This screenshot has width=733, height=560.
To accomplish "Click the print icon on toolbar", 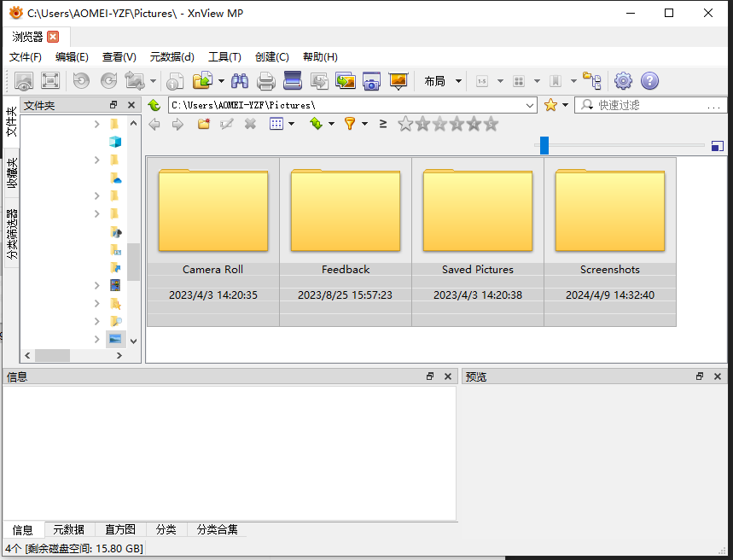I will pos(265,80).
